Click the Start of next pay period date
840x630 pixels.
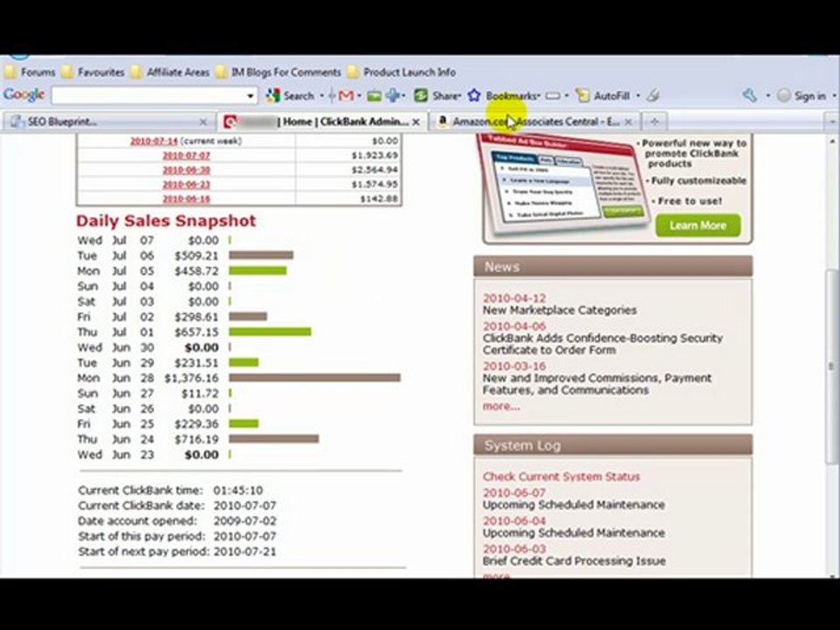click(x=245, y=551)
